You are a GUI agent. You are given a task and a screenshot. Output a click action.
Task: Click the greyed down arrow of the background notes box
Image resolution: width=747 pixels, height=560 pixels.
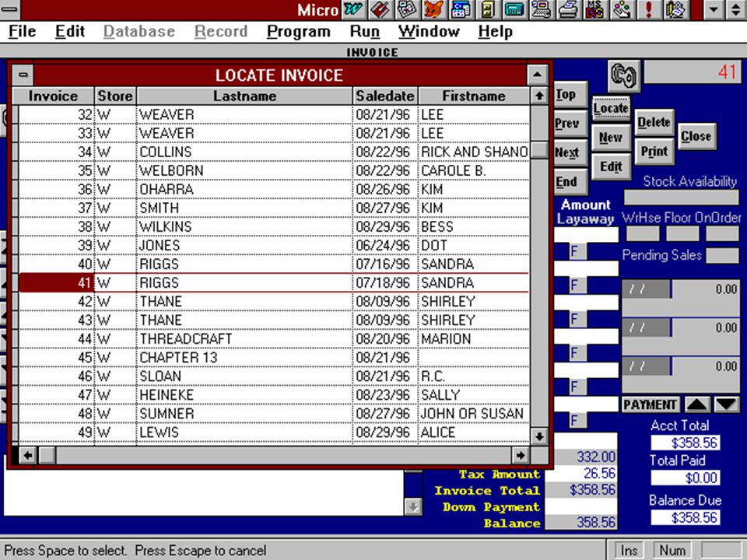pos(413,506)
